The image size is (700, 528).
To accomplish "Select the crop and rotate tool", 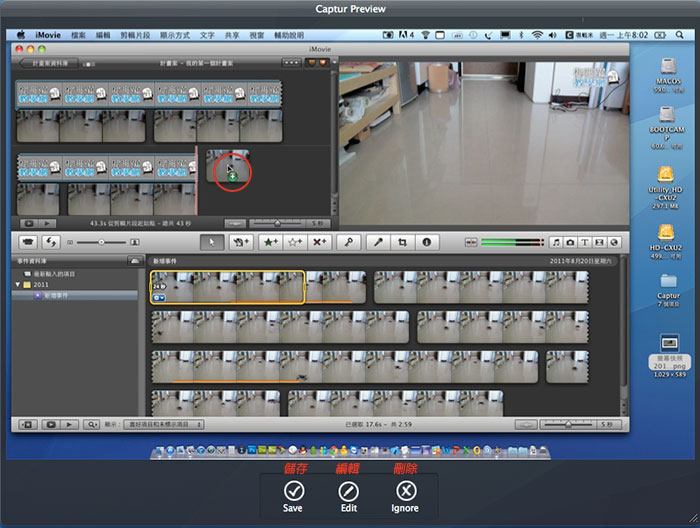I will point(402,242).
